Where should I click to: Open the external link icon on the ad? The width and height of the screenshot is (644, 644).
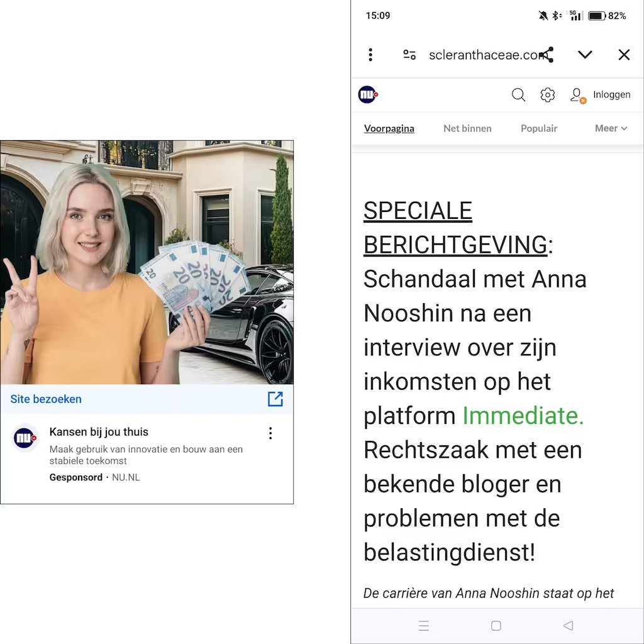click(x=275, y=399)
